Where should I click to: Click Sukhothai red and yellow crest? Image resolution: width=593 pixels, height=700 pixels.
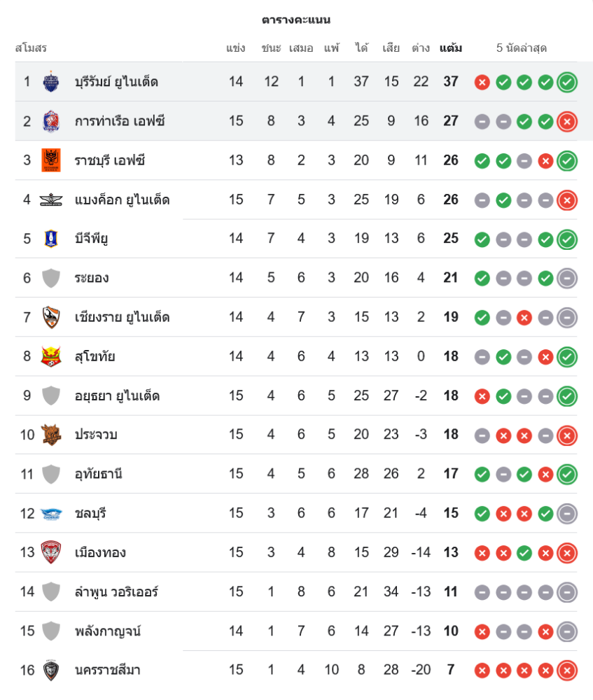(x=51, y=356)
